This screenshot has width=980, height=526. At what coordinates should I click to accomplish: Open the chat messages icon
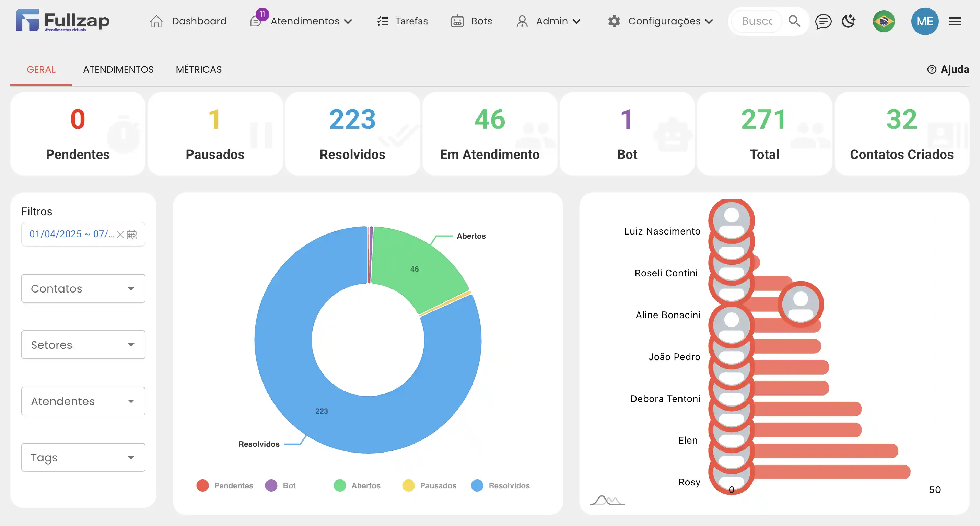823,21
